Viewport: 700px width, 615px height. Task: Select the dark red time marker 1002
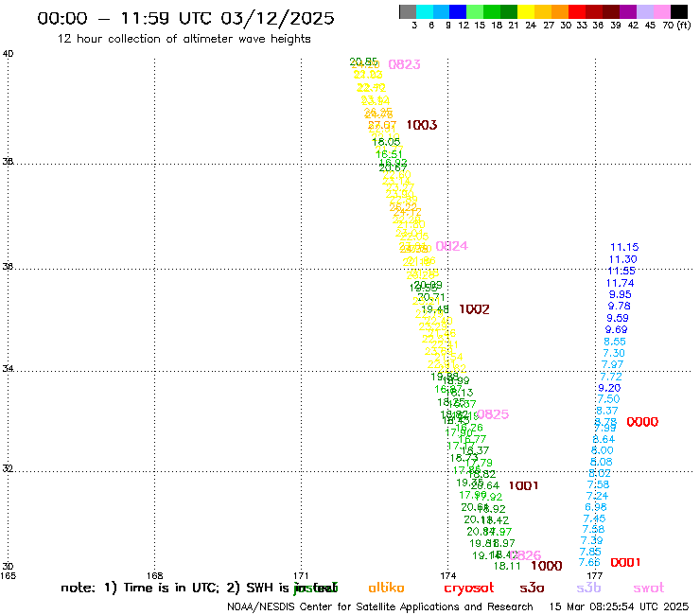point(474,309)
